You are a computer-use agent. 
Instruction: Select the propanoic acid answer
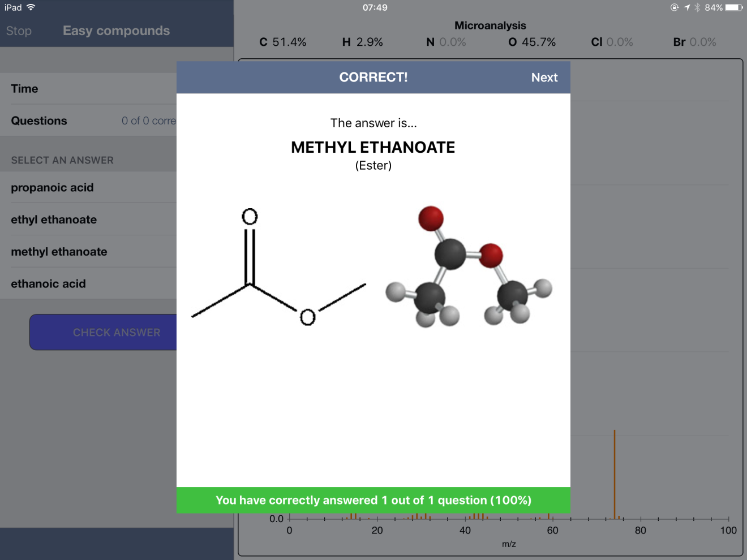click(53, 188)
